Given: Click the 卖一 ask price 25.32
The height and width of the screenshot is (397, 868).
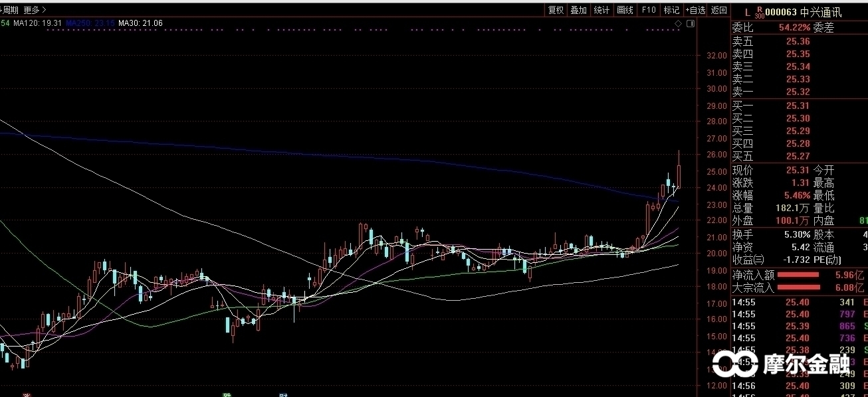Looking at the screenshot, I should [798, 92].
